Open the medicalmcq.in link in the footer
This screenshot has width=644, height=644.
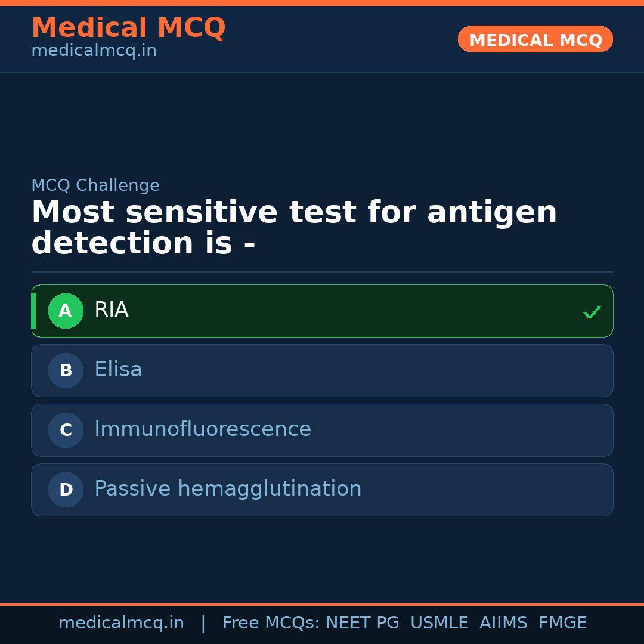point(121,623)
